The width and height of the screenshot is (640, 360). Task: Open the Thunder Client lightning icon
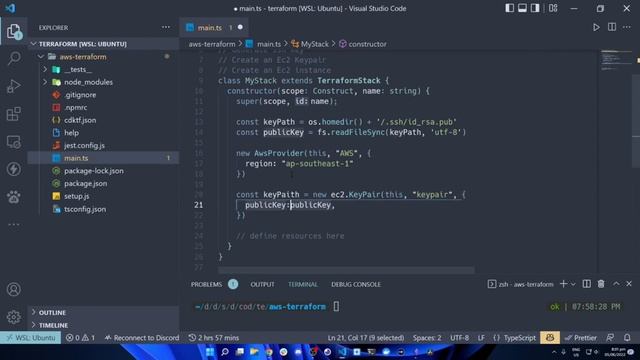(13, 169)
